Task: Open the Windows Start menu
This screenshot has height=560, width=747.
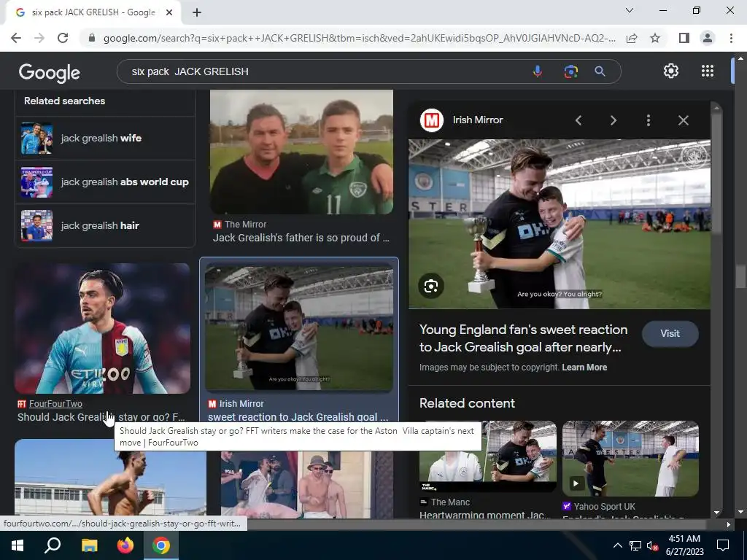Action: [18, 545]
